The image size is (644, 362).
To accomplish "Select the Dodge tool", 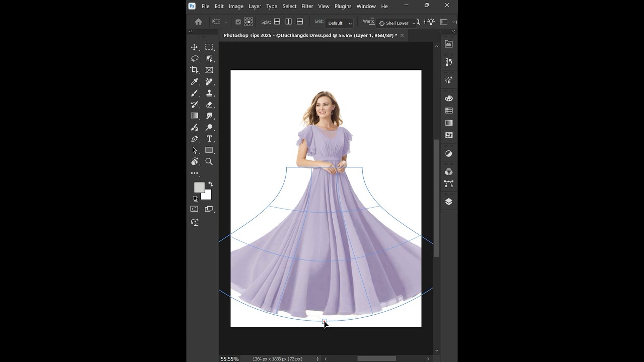I will (209, 127).
